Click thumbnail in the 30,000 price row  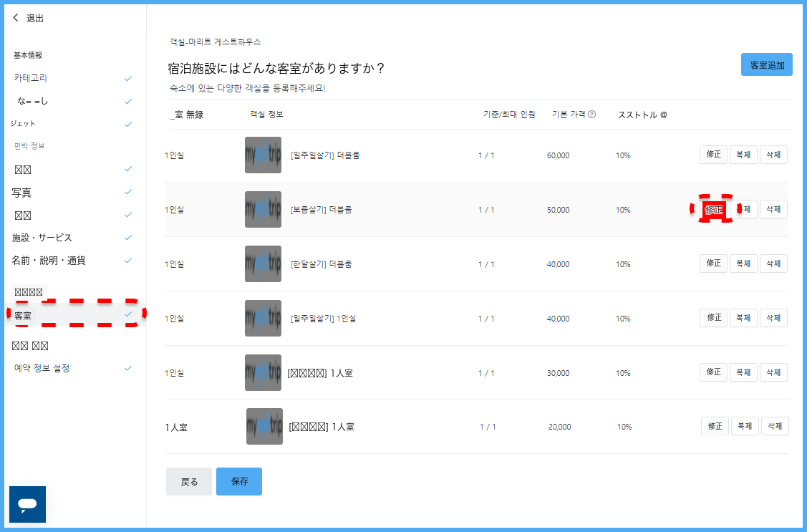[x=263, y=372]
